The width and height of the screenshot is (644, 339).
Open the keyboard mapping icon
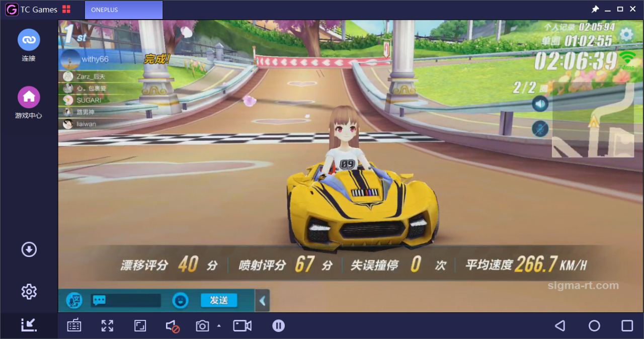(74, 325)
